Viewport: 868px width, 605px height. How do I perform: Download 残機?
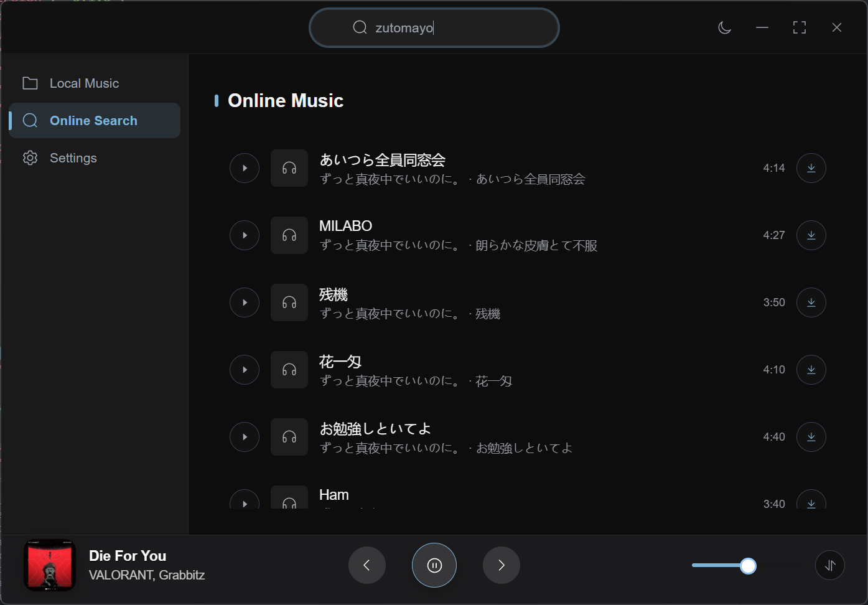[811, 302]
